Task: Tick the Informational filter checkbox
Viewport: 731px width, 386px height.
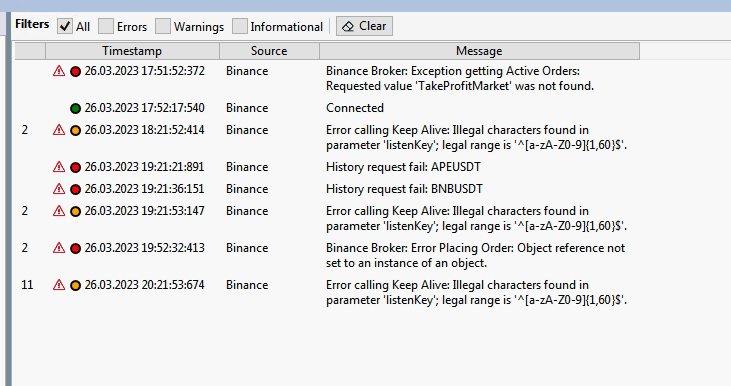Action: click(240, 26)
